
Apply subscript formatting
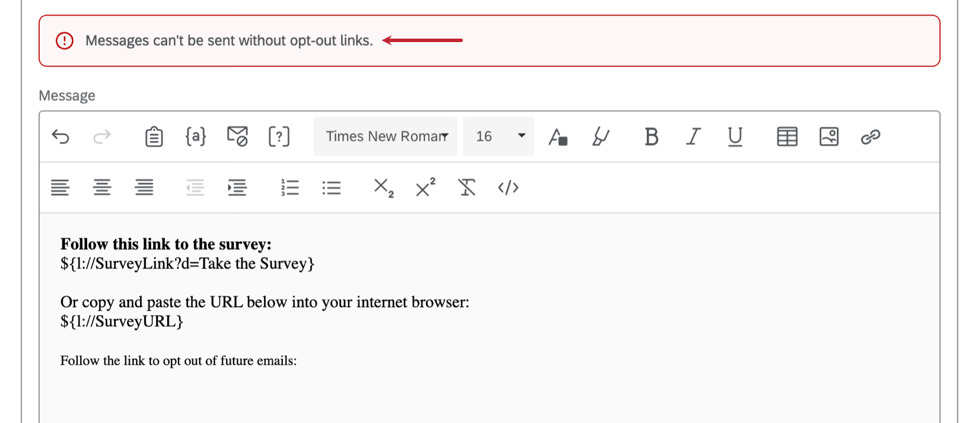click(x=384, y=188)
